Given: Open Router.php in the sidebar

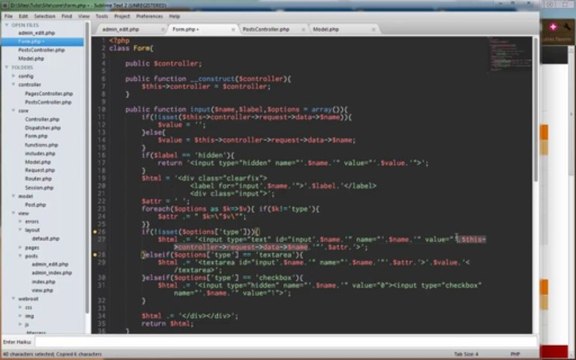Looking at the screenshot, I should pos(38,179).
